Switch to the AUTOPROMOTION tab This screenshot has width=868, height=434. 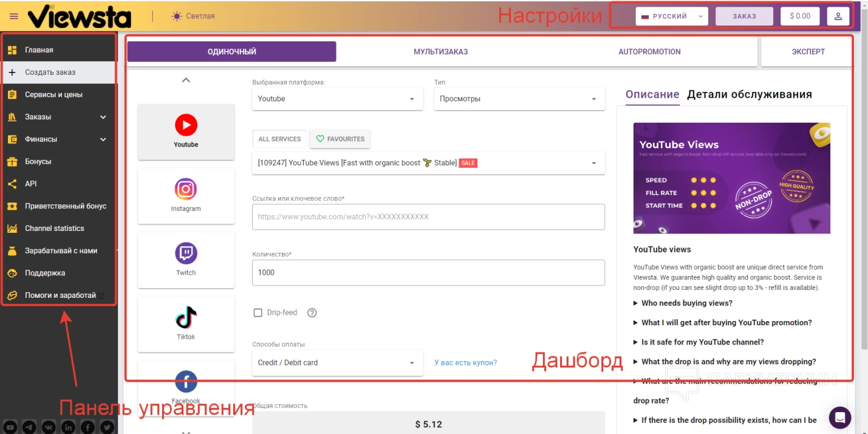coord(649,52)
